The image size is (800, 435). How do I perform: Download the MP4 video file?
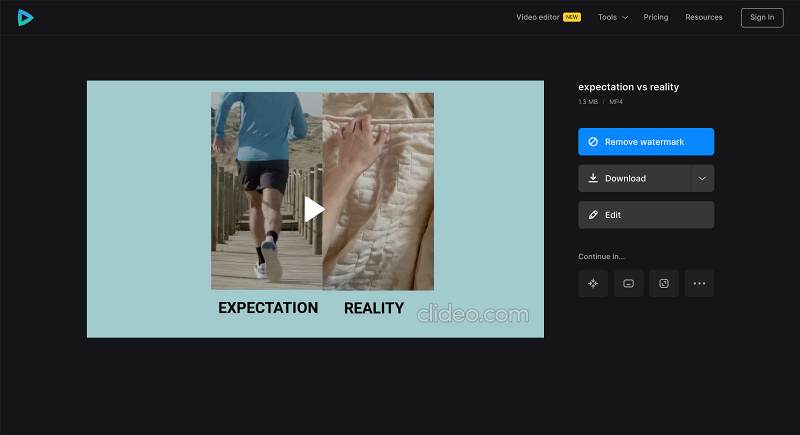click(x=635, y=178)
